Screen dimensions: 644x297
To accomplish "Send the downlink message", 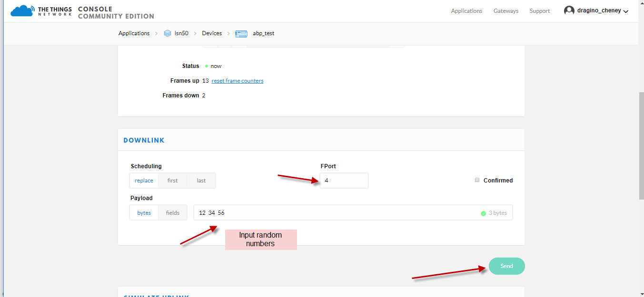I will click(507, 266).
